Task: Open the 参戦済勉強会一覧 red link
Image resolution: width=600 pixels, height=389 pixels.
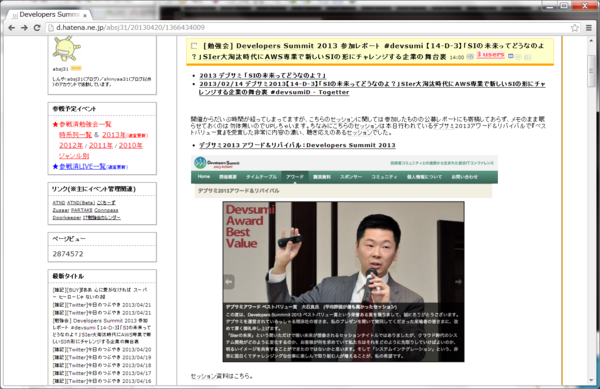Action: (x=85, y=124)
